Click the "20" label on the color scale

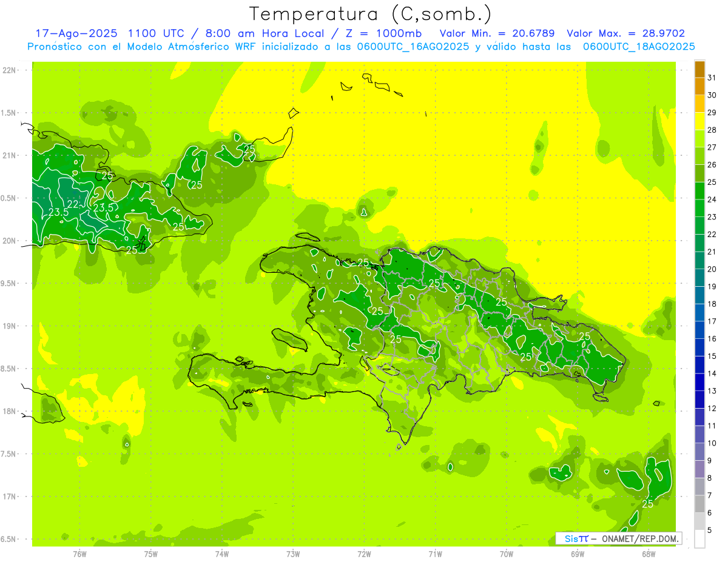click(712, 269)
